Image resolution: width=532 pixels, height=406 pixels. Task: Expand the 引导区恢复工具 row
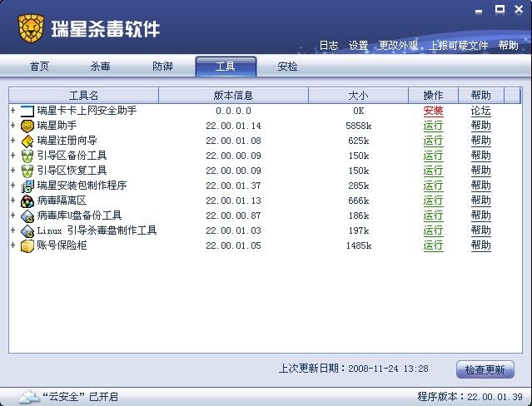12,171
